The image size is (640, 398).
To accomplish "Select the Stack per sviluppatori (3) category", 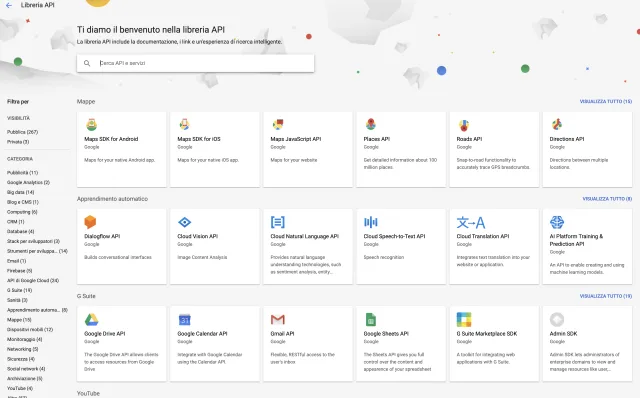I will tap(33, 241).
